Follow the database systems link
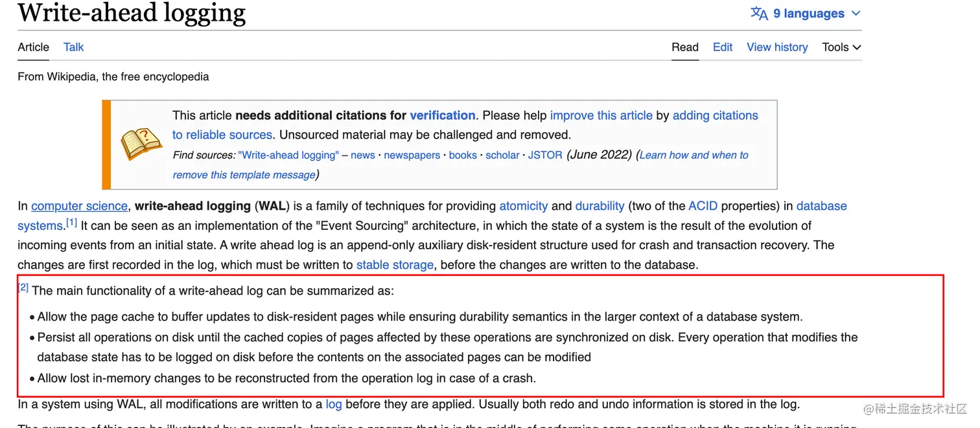This screenshot has width=980, height=428. (822, 206)
